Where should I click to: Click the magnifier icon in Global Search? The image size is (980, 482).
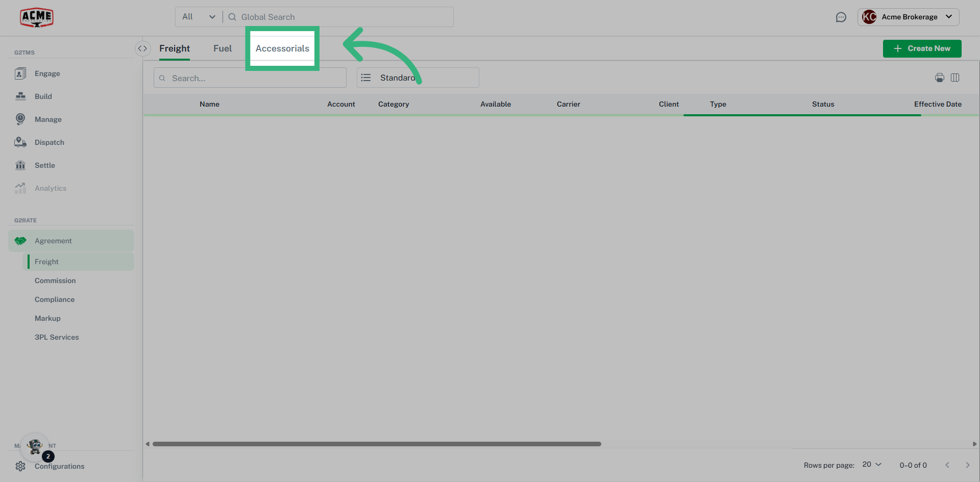click(232, 17)
